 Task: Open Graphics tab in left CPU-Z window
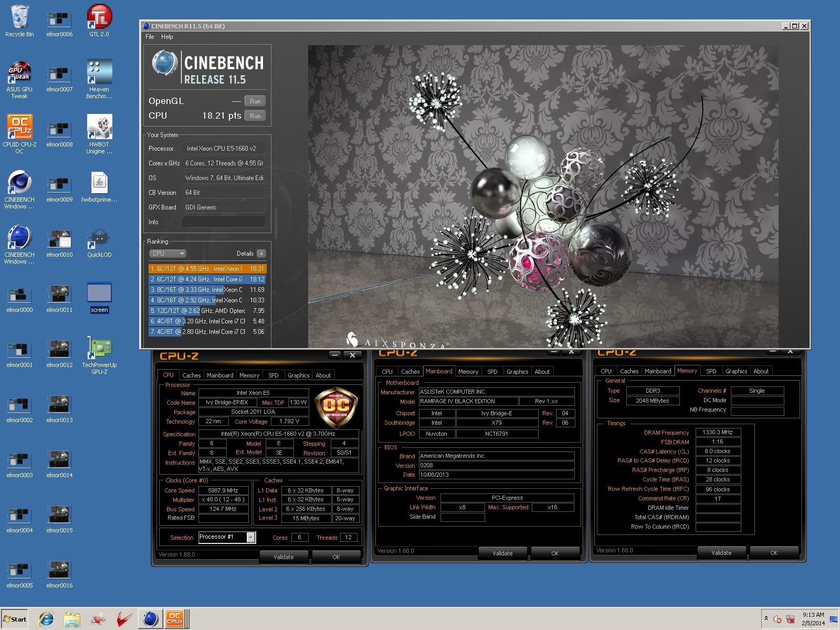click(x=298, y=375)
